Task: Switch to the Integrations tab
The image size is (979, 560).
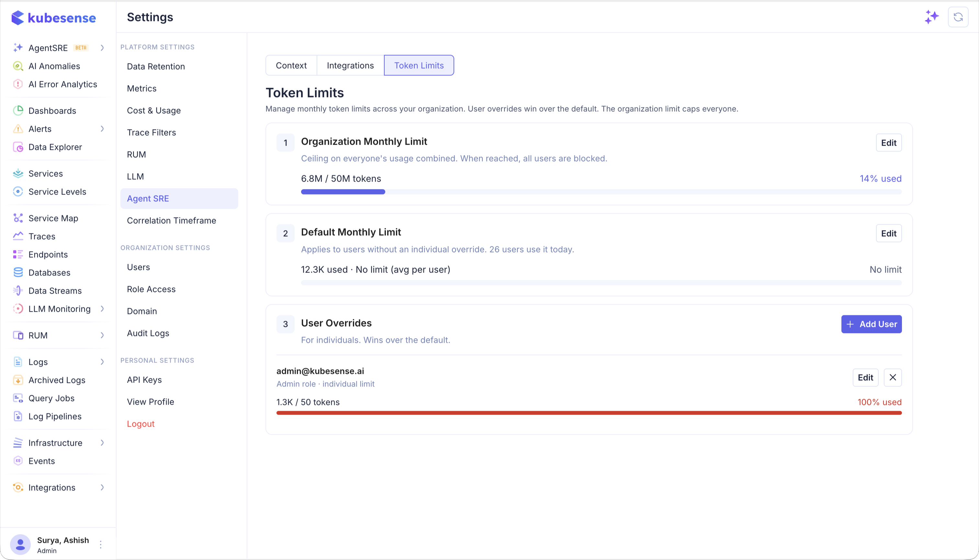Action: (x=350, y=65)
